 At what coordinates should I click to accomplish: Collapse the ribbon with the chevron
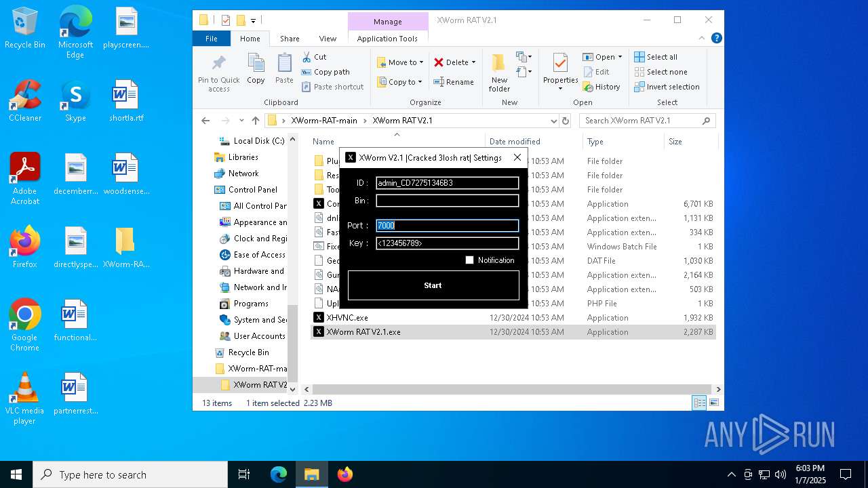tap(703, 39)
